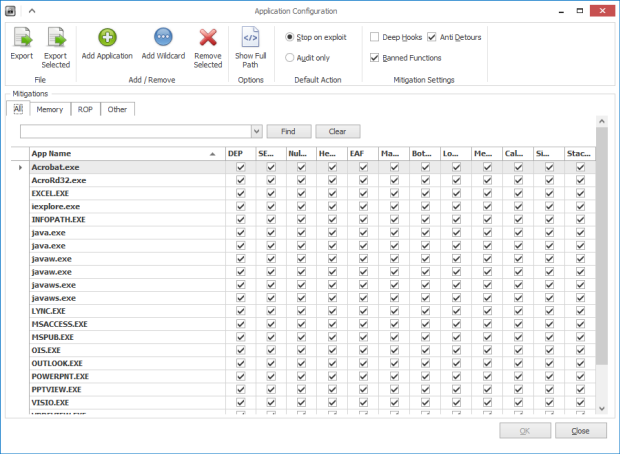
Task: Expand the Acrobat.exe row indicator arrow
Action: click(20, 167)
